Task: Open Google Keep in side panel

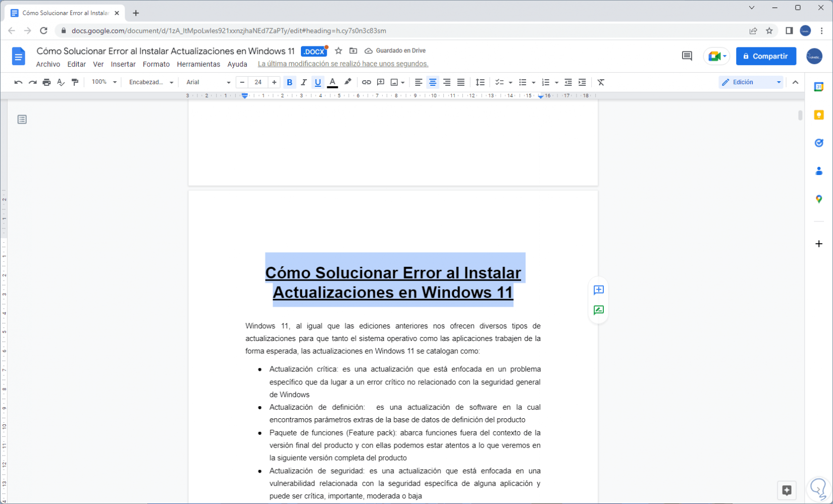Action: point(818,115)
